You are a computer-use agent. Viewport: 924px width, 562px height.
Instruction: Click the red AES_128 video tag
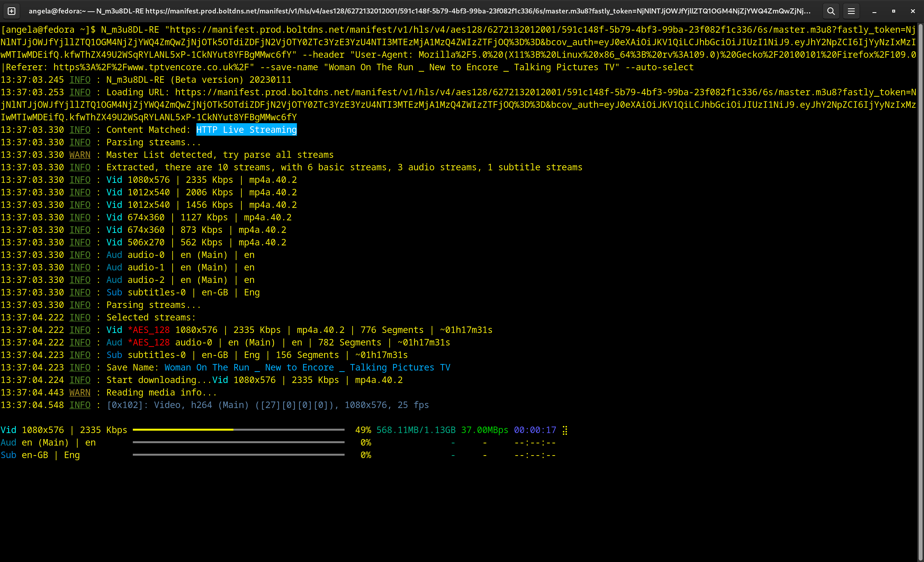tap(148, 330)
